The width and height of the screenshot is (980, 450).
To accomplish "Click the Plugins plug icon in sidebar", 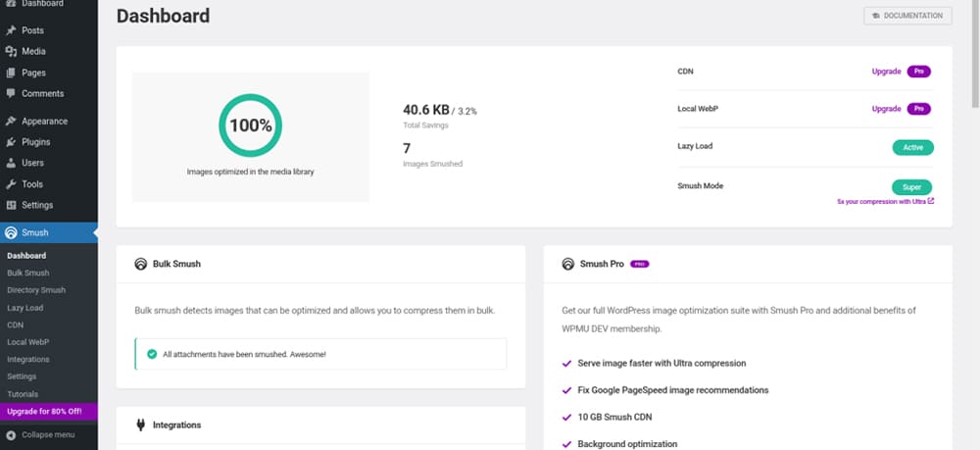I will [x=11, y=142].
